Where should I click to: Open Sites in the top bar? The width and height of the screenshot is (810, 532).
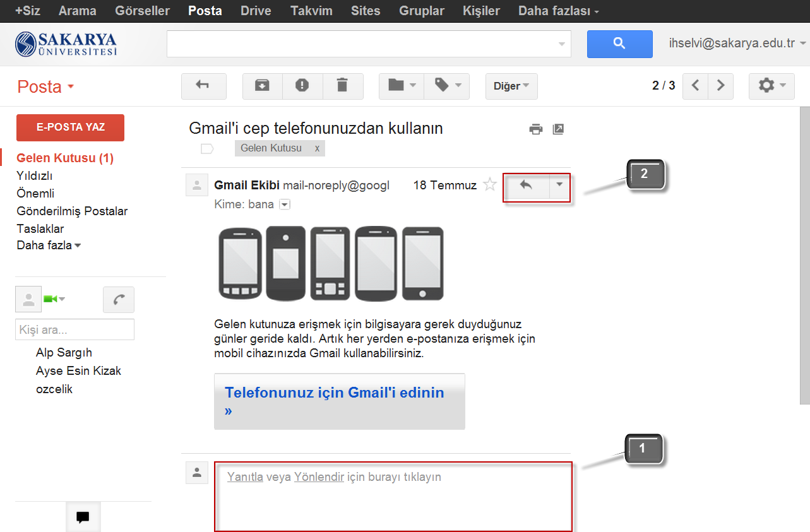366,11
